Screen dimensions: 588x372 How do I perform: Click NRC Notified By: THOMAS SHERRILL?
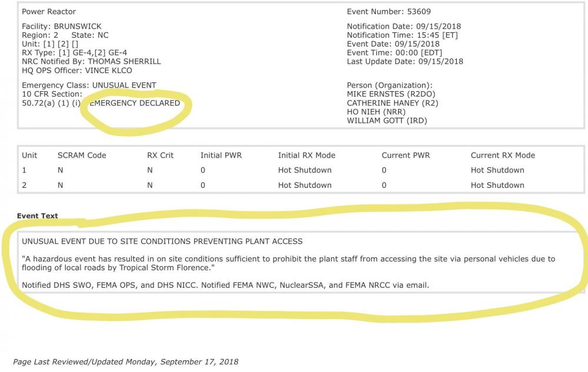(x=91, y=61)
